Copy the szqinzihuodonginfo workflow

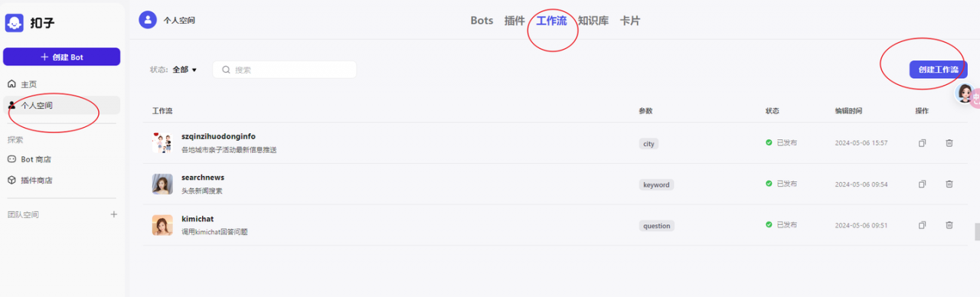tap(923, 143)
